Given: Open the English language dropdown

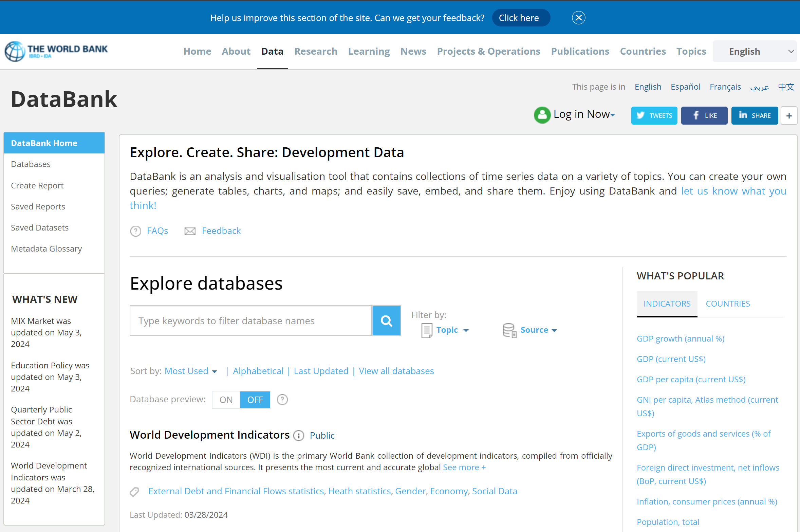Looking at the screenshot, I should click(755, 51).
